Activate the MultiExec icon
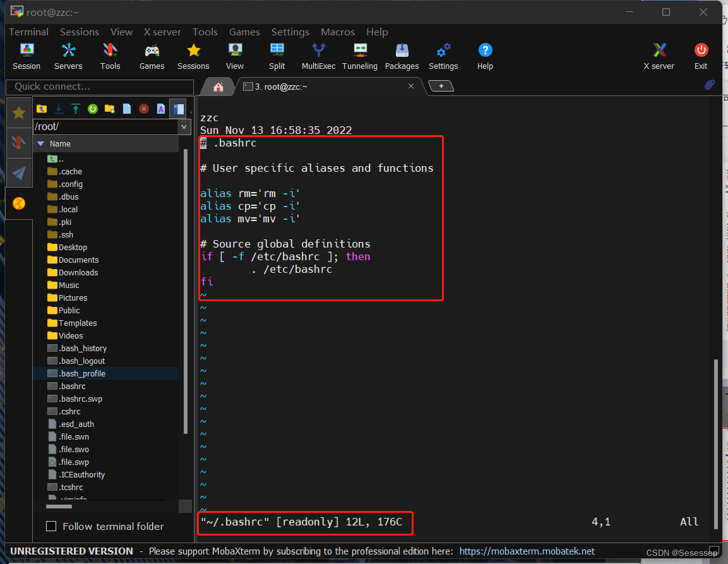 pos(318,56)
